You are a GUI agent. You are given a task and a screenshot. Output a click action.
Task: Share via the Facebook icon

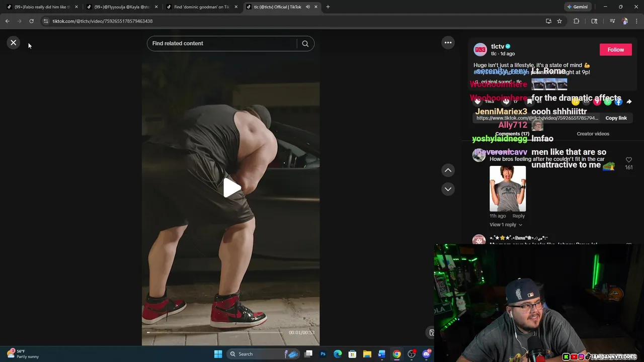[618, 102]
